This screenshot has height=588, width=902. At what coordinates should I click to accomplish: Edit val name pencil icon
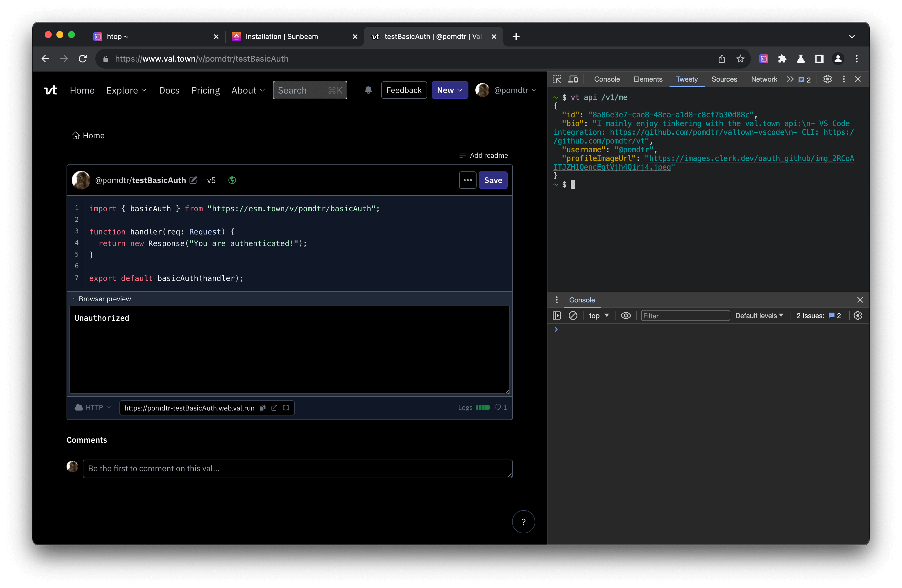193,180
